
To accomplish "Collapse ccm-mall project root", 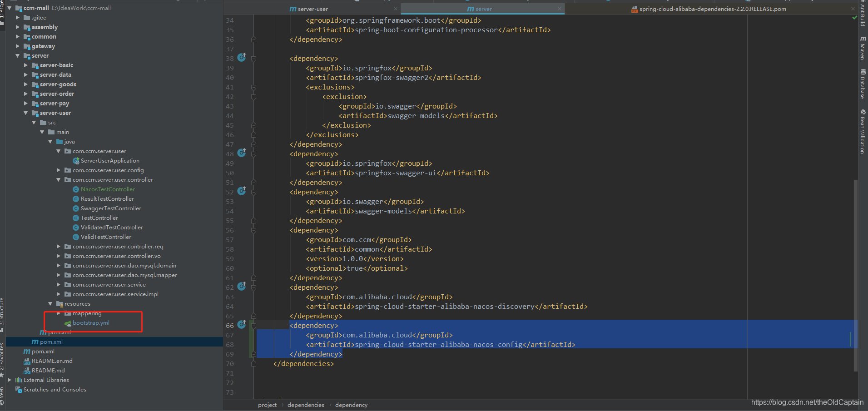I will point(10,8).
